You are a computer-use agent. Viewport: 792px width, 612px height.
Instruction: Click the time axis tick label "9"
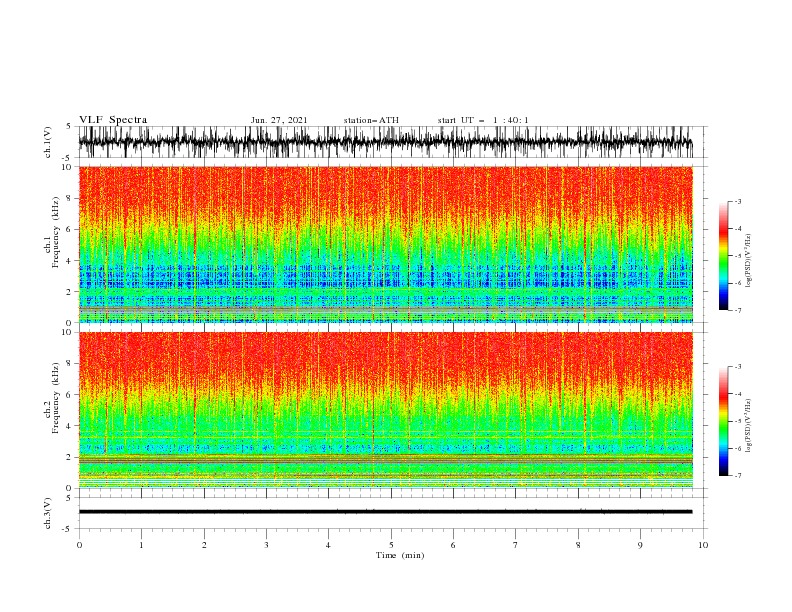(640, 545)
